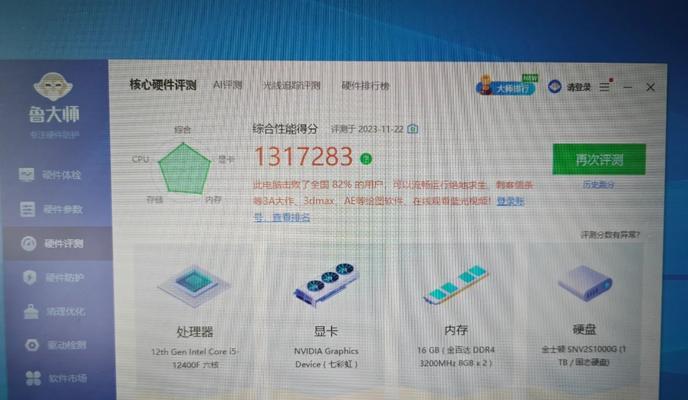
Task: Switch to 硬件排行榜 tab
Action: coord(366,86)
